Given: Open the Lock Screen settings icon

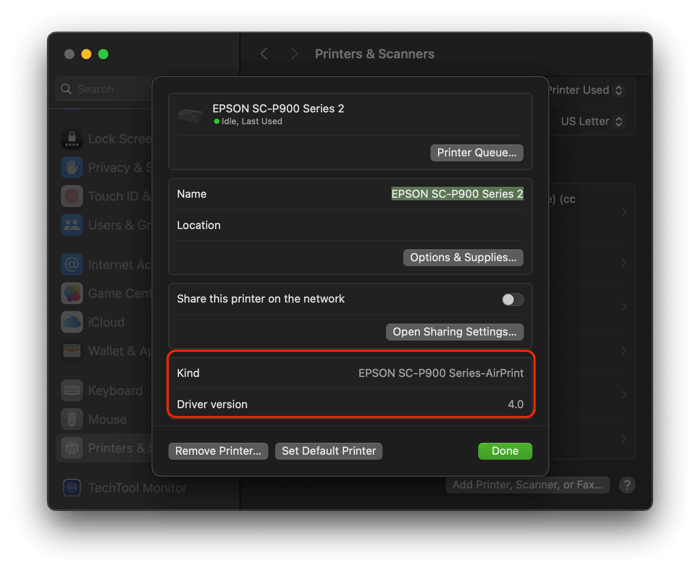Looking at the screenshot, I should click(72, 139).
